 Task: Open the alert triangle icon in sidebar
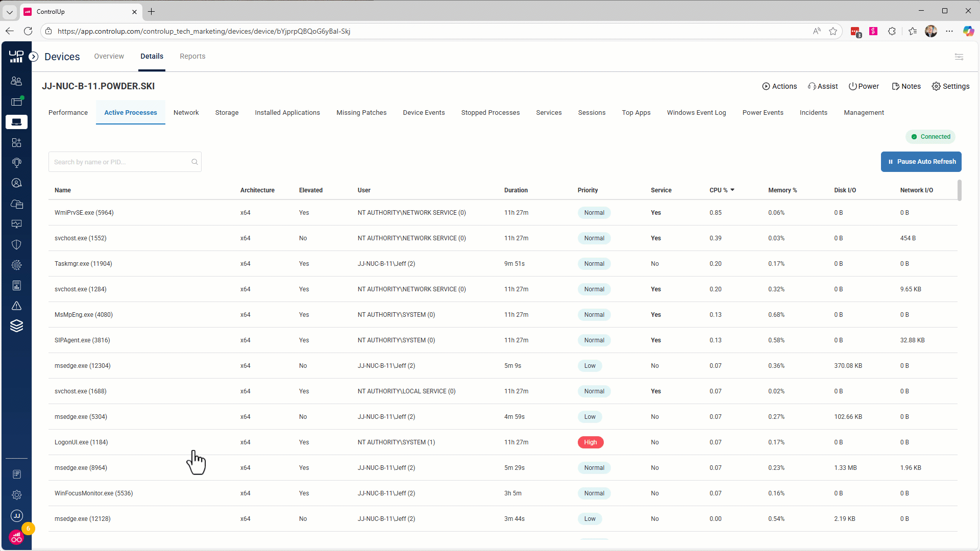click(16, 306)
